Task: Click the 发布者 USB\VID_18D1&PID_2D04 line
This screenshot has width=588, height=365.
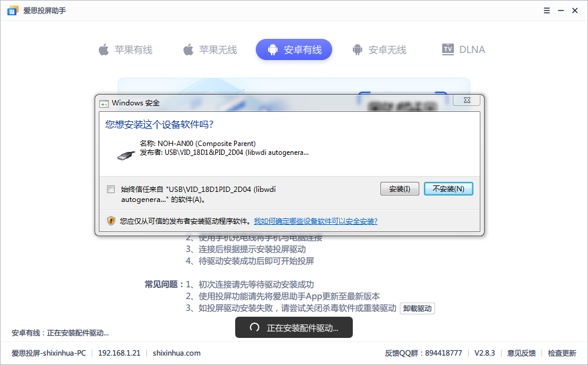Action: coord(224,152)
